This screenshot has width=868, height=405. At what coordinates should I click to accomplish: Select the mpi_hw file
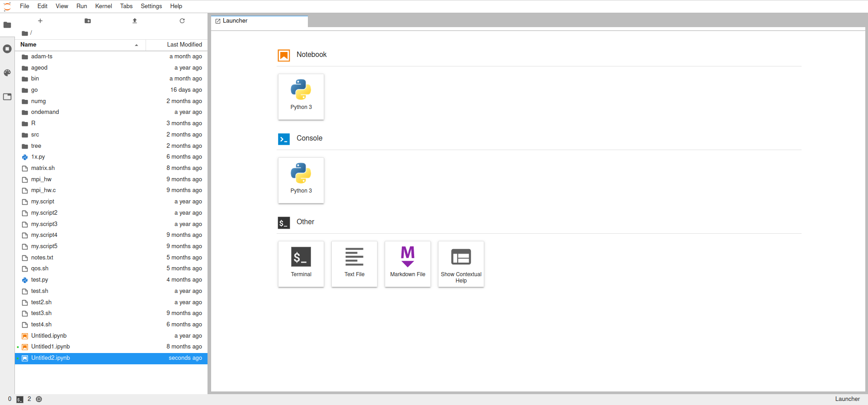point(111,179)
